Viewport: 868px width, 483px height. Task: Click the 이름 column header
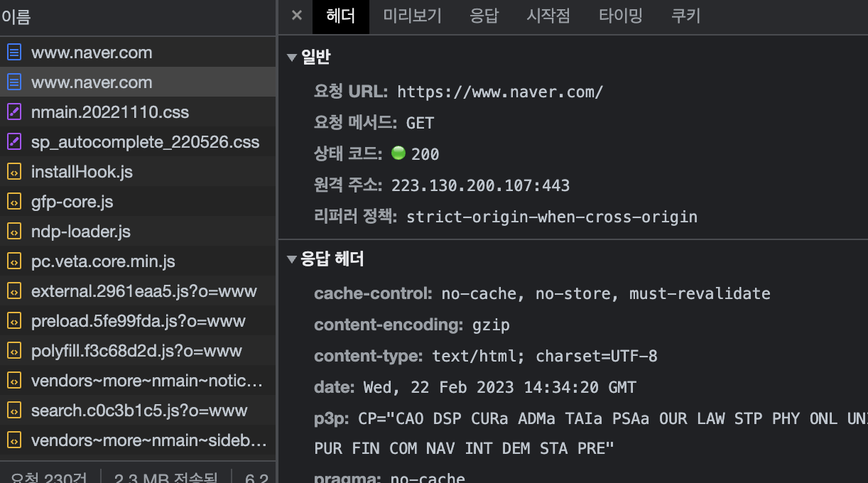point(138,18)
